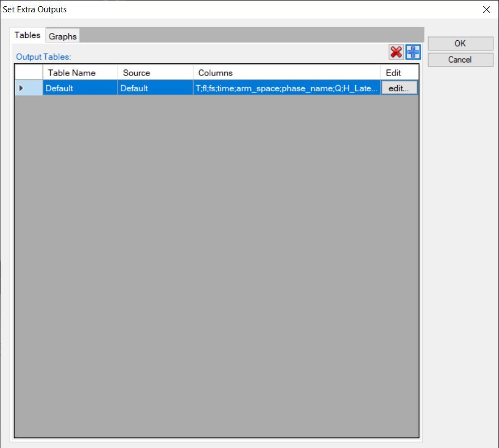This screenshot has width=499, height=448.
Task: Close the Set Extra Outputs dialog
Action: 486,10
